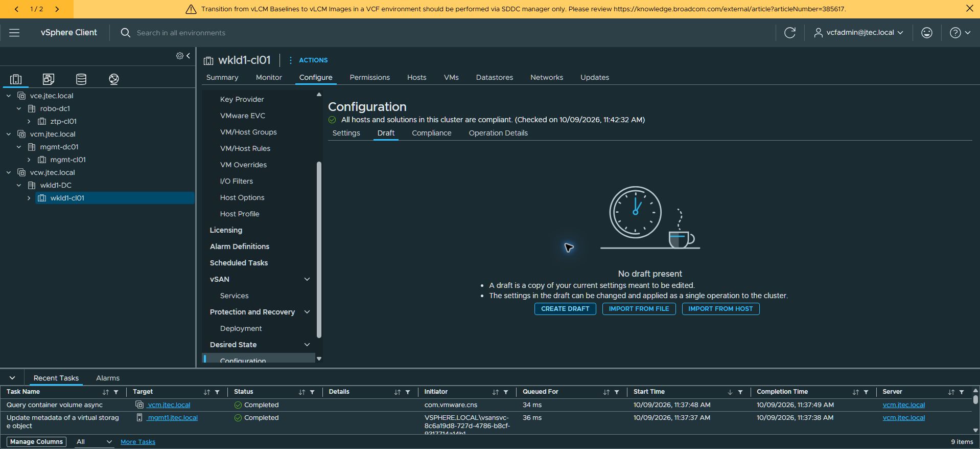The image size is (980, 449).
Task: Select the Networking inventory view icon
Action: pyautogui.click(x=114, y=79)
